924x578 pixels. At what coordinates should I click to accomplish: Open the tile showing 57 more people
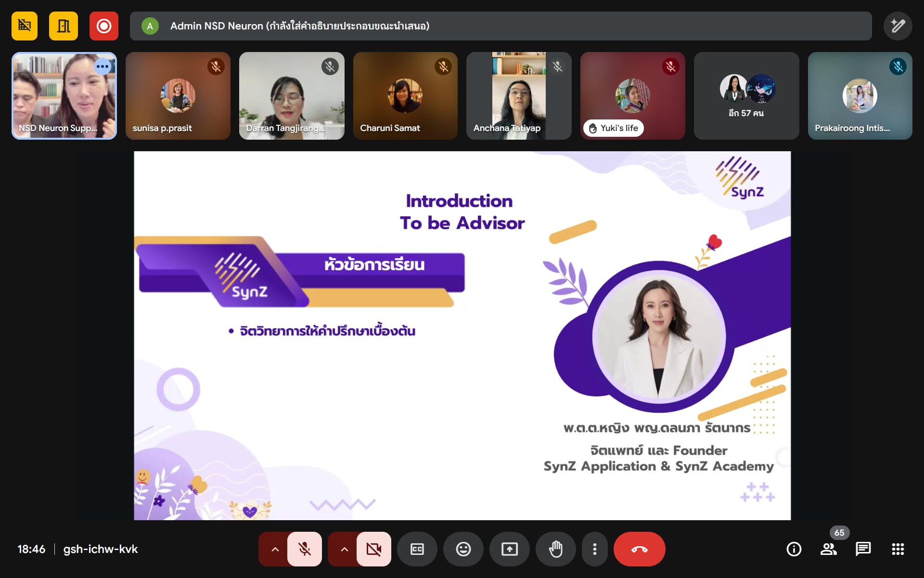tap(746, 96)
